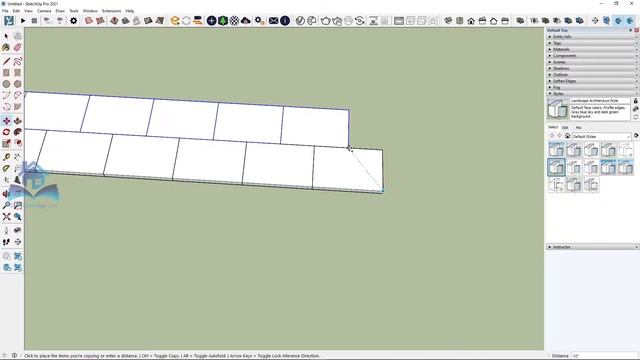Screen dimensions: 640x360
Task: Click the blue circle plus icon
Action: coord(211,20)
